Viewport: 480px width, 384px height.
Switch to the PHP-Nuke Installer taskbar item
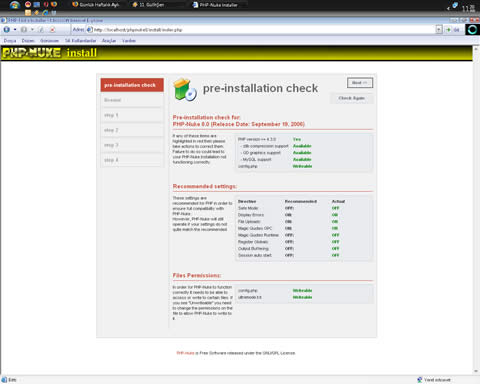pos(218,5)
